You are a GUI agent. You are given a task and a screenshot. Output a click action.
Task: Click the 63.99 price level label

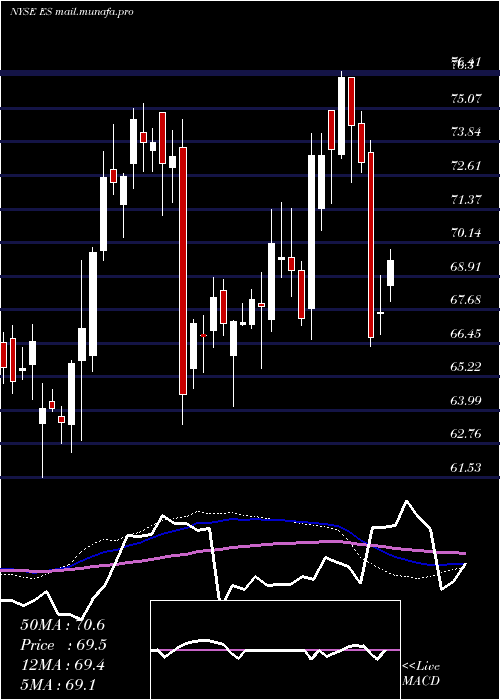pos(467,400)
